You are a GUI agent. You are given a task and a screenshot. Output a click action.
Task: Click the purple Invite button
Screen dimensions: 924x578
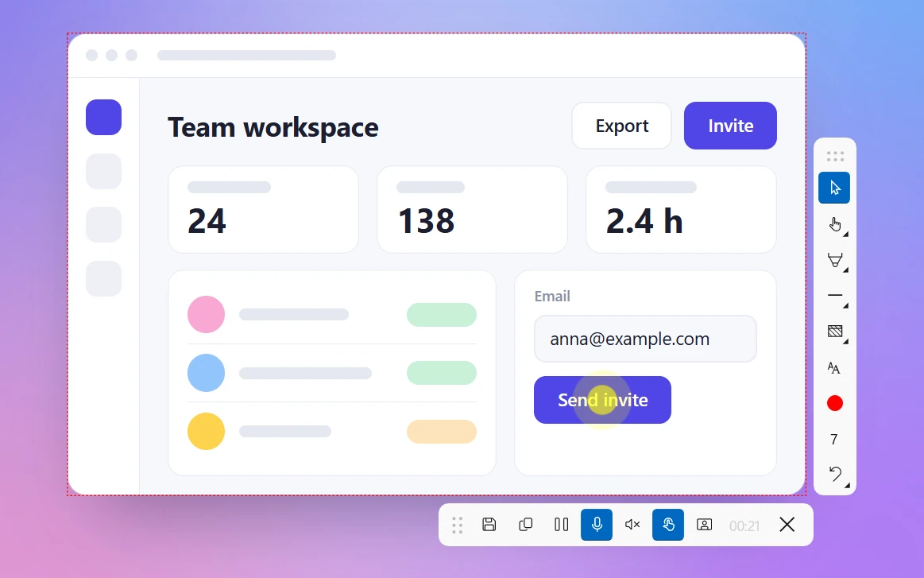730,126
